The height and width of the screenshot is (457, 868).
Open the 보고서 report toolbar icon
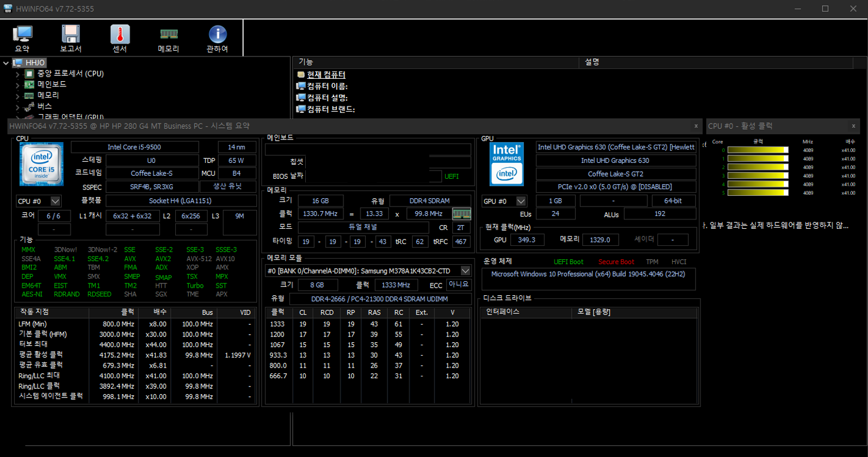pos(71,39)
